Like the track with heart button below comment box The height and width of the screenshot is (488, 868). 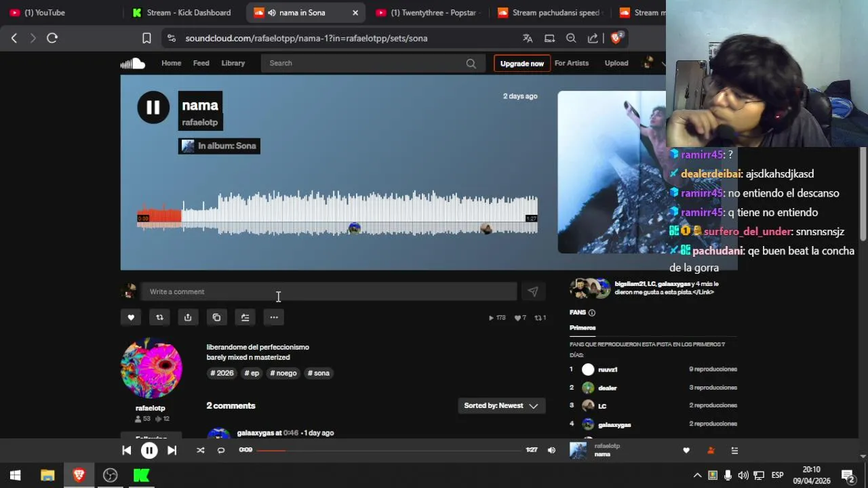coord(131,317)
